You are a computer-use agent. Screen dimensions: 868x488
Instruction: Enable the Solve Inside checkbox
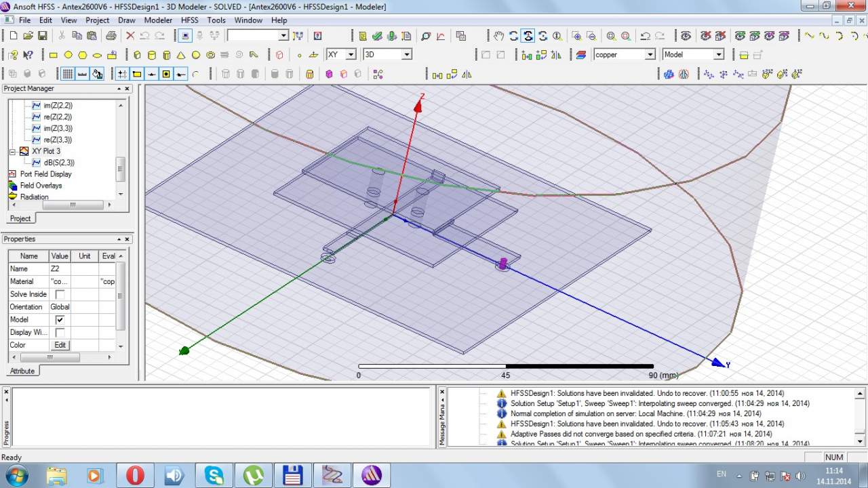click(60, 294)
